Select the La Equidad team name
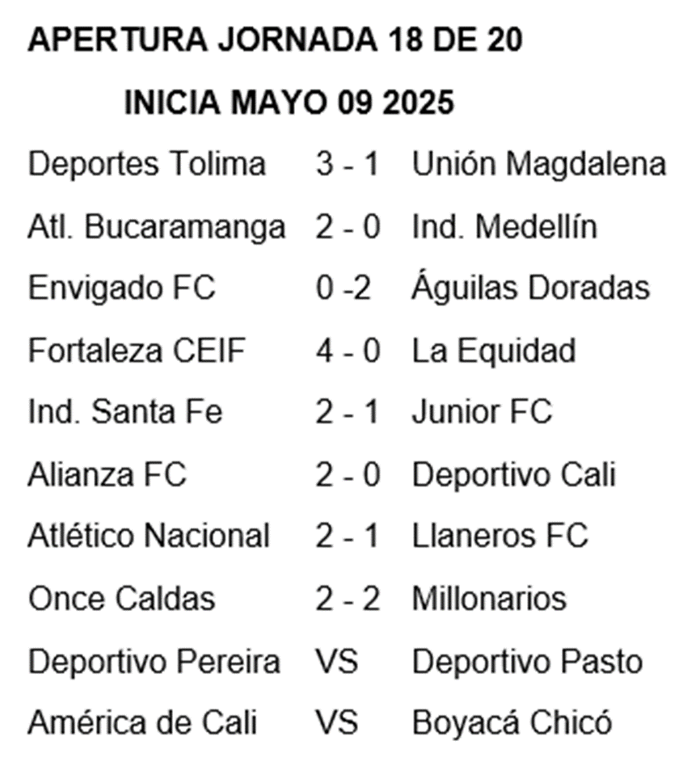Image resolution: width=700 pixels, height=766 pixels. coord(494,351)
